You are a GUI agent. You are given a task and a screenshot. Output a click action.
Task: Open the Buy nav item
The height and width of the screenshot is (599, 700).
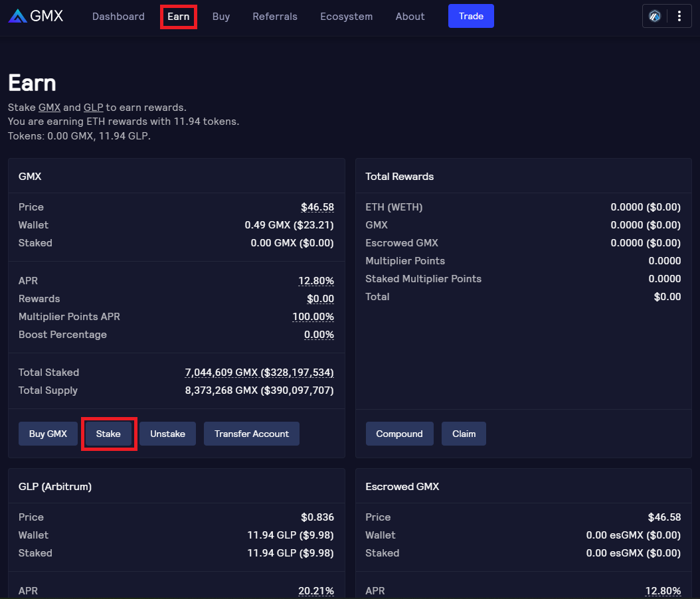pos(221,17)
